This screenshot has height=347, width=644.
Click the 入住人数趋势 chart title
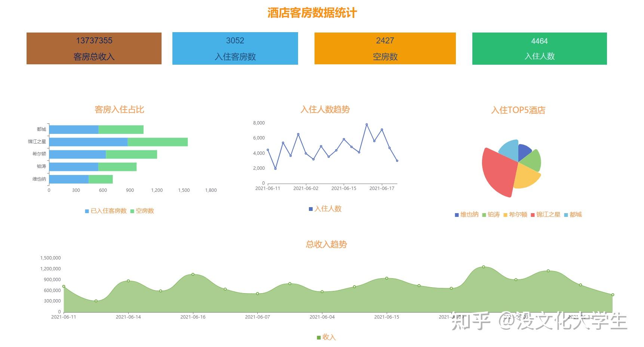coord(325,110)
